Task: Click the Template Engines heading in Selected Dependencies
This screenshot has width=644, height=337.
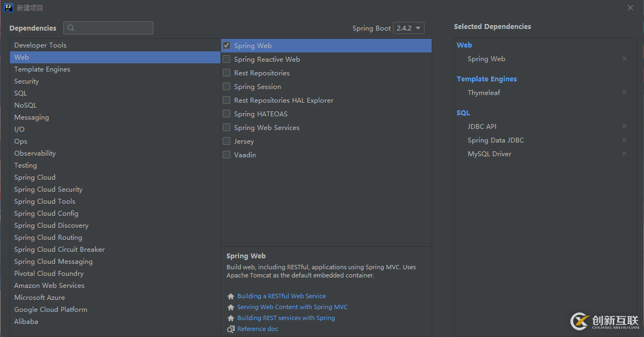Action: point(487,79)
